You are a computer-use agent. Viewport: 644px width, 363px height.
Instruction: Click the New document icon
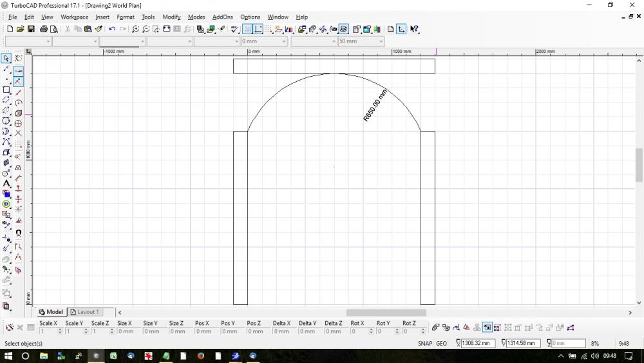tap(10, 29)
